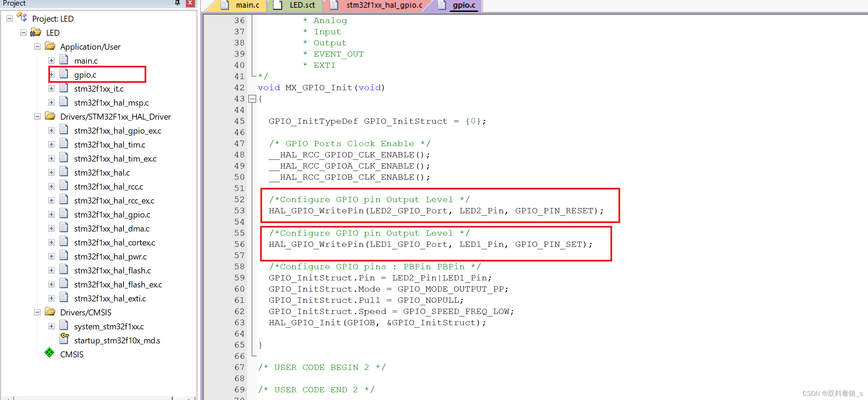Expand the main.c includes node
Screen dimensions: 868x400
[51, 60]
